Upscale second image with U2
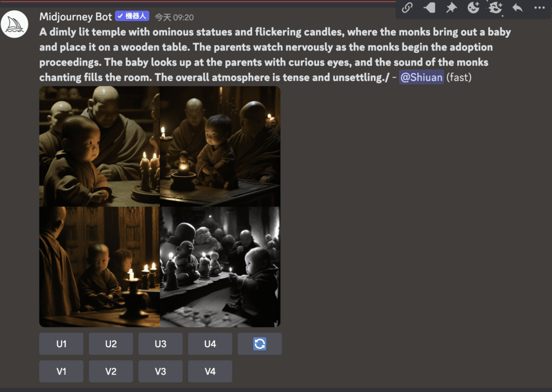This screenshot has width=552, height=392. [x=111, y=344]
